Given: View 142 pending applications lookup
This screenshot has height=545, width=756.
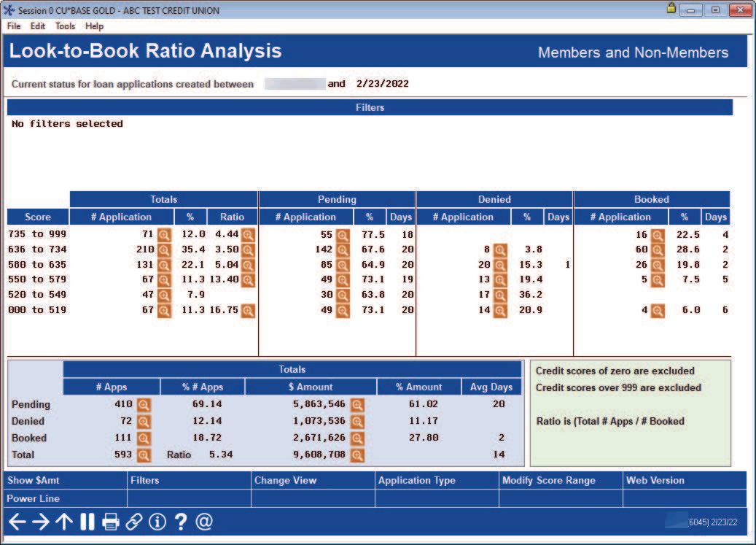Looking at the screenshot, I should click(x=343, y=250).
